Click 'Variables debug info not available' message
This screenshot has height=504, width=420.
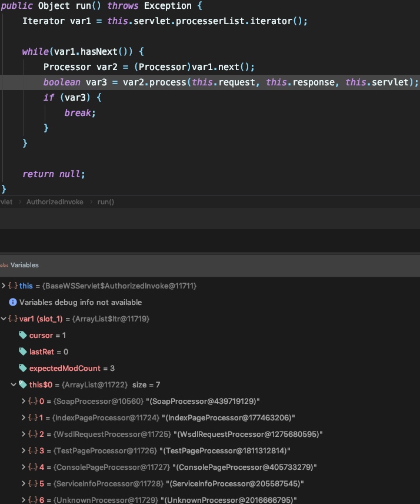80,302
